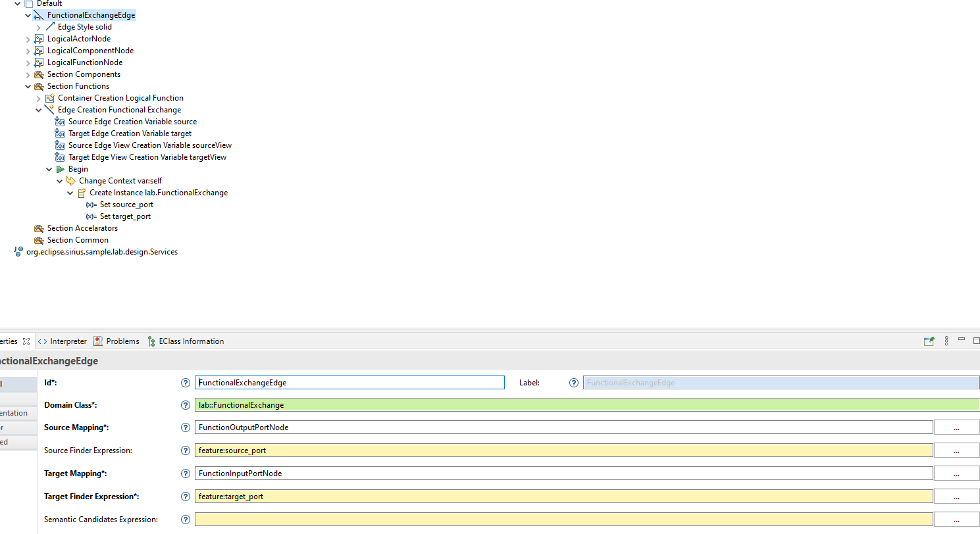This screenshot has width=980, height=534.
Task: Click the Set source_port icon
Action: pos(91,205)
